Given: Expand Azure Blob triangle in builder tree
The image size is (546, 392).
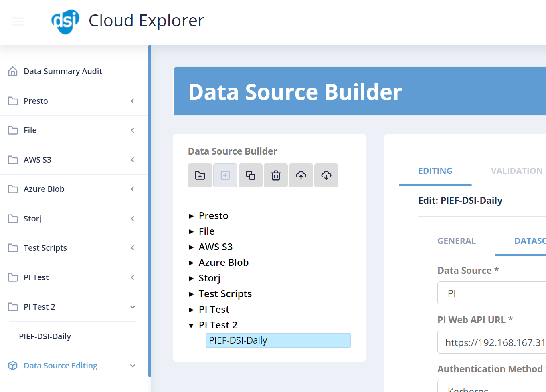Looking at the screenshot, I should (x=191, y=263).
